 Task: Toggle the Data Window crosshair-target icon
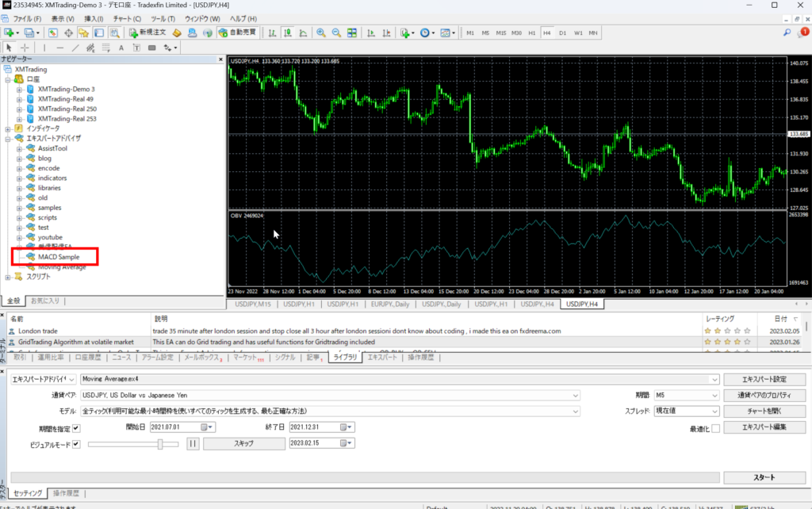(x=68, y=33)
